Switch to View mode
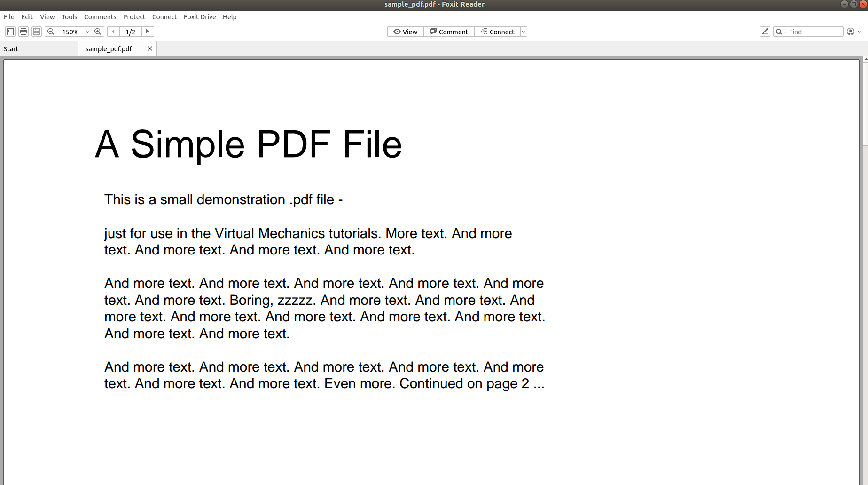 (405, 32)
